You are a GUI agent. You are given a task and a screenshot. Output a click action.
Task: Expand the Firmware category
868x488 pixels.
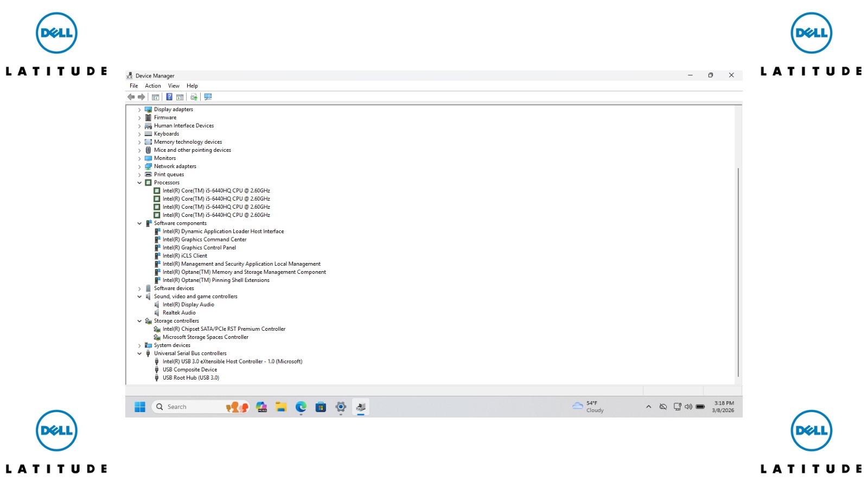(139, 118)
